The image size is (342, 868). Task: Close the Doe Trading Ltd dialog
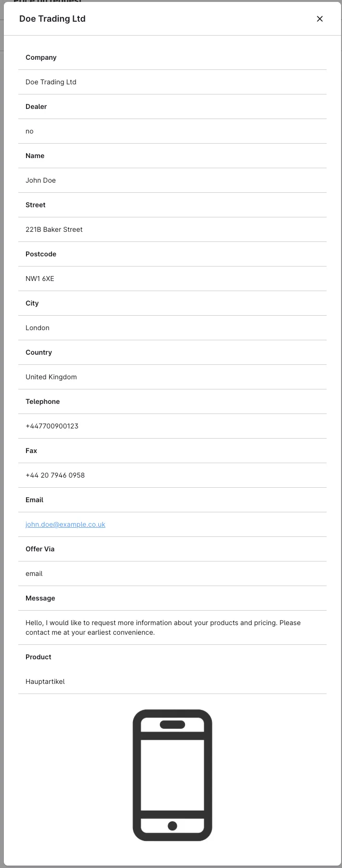pyautogui.click(x=319, y=19)
